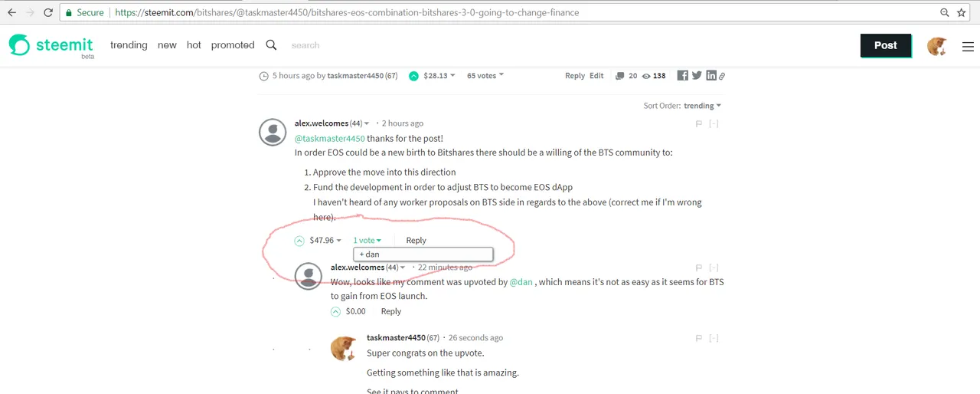Share the post on Facebook
This screenshot has width=980, height=394.
[682, 75]
